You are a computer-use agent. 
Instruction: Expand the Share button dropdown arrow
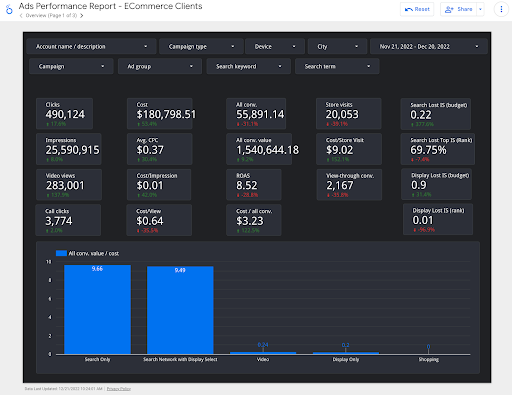(480, 9)
